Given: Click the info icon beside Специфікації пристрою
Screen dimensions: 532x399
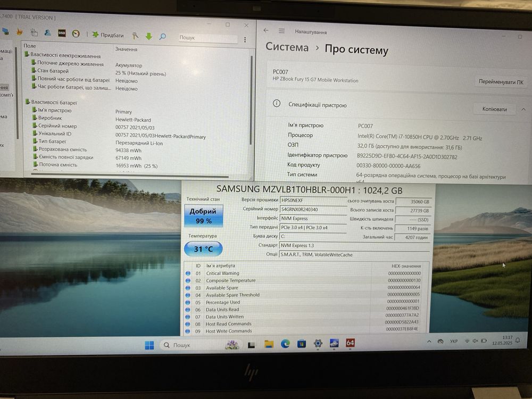Looking at the screenshot, I should point(277,104).
